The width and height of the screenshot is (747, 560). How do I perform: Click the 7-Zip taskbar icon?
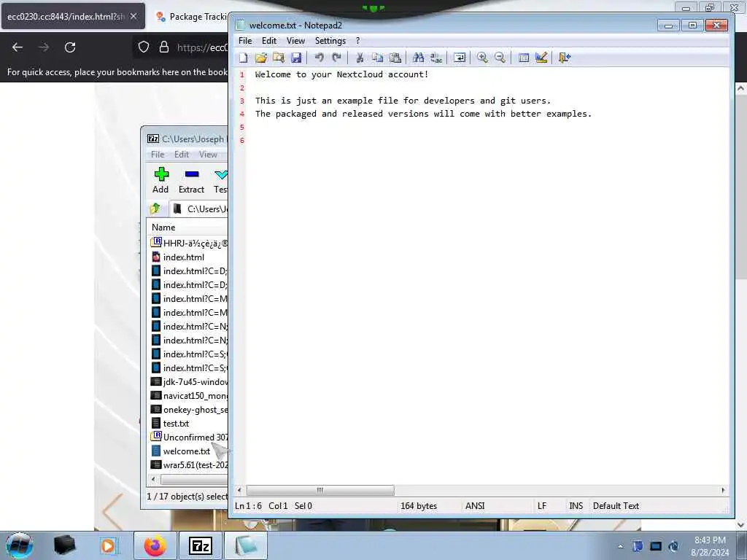click(x=200, y=545)
